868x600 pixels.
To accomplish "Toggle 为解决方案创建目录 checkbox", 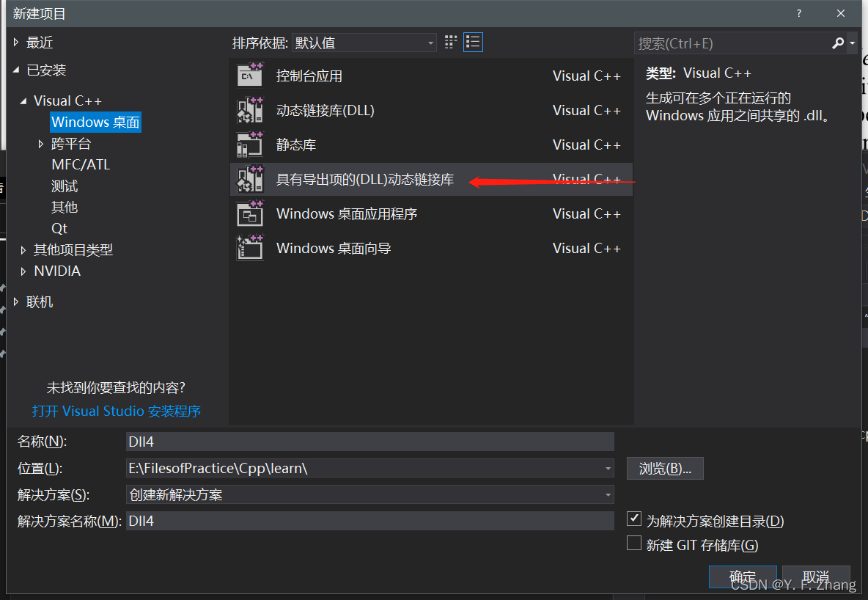I will click(634, 519).
